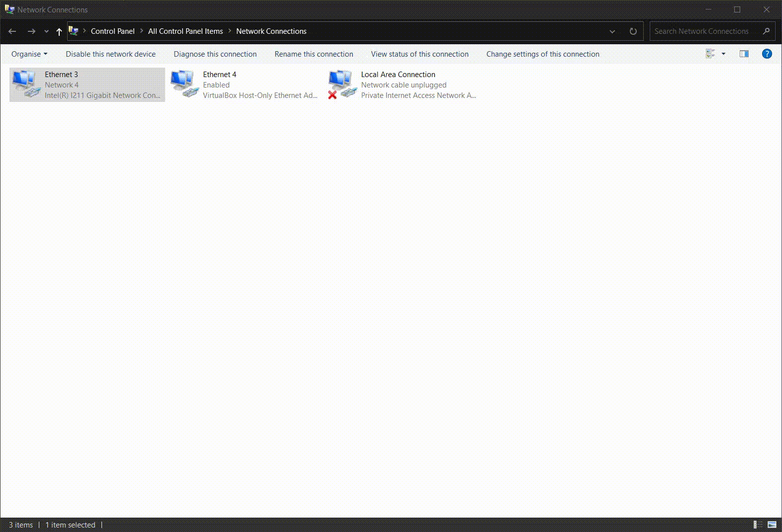The image size is (782, 532).
Task: Click '1 item selected' in status bar
Action: click(x=70, y=525)
